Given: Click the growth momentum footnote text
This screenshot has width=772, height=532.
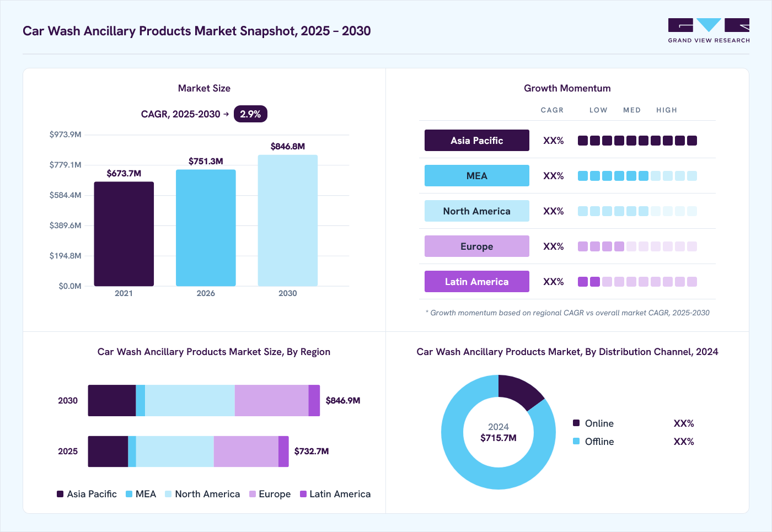Looking at the screenshot, I should (567, 313).
